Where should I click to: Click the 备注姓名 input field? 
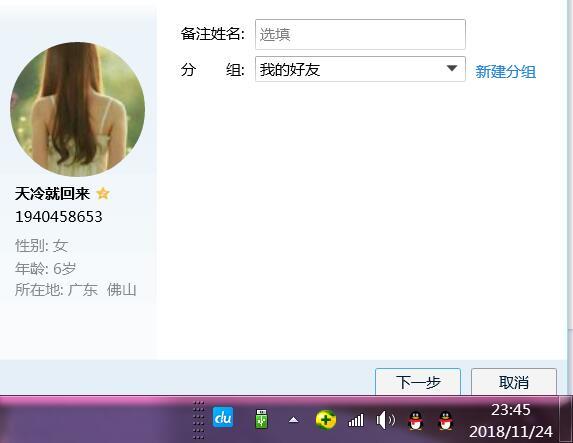coord(360,34)
